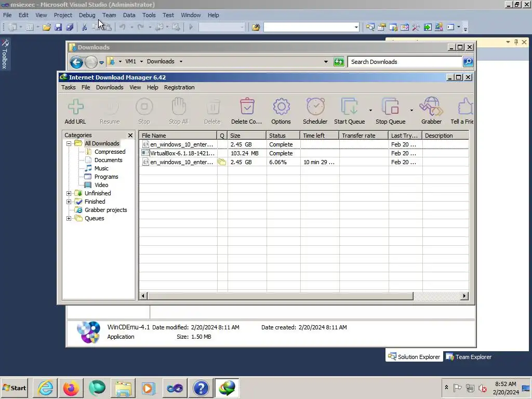
Task: Open Visual Studio solution configuration combo box
Action: point(221,27)
